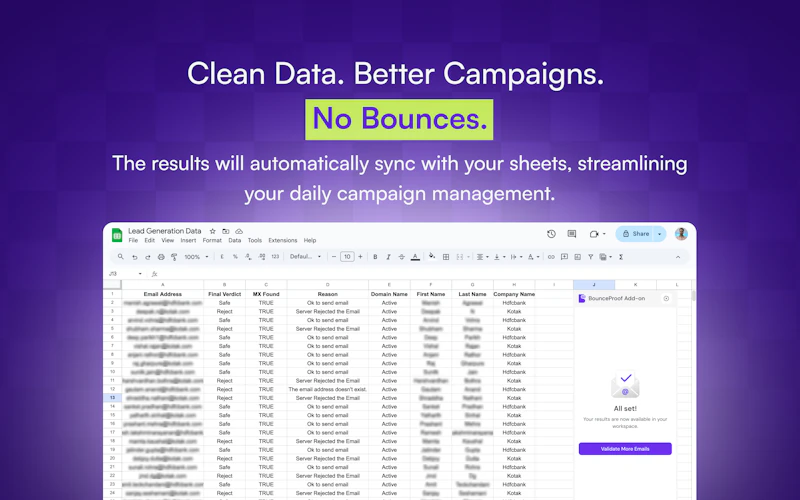
Task: Open the vertical align dropdown
Action: (x=499, y=257)
